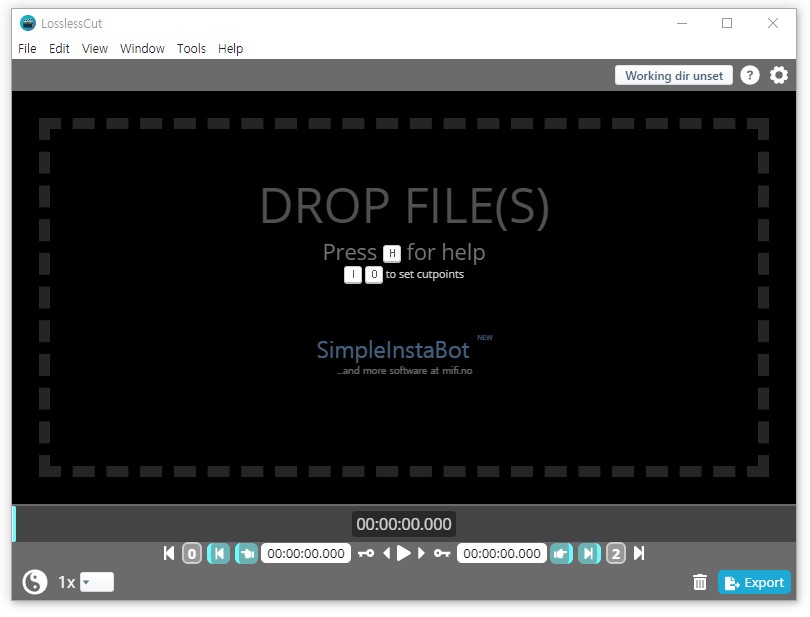The width and height of the screenshot is (810, 617).
Task: Maximize the LosslessCut window
Action: point(727,23)
